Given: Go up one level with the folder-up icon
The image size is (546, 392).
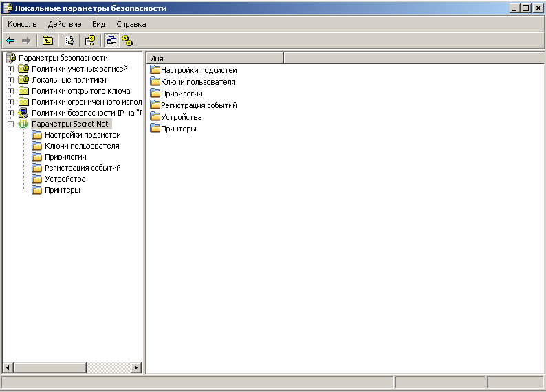Looking at the screenshot, I should [x=47, y=41].
